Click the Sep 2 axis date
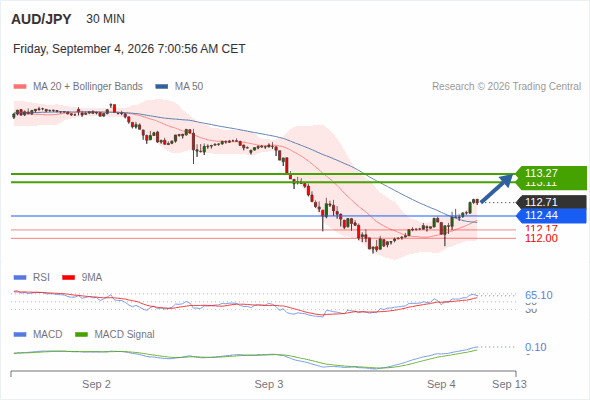 [97, 384]
